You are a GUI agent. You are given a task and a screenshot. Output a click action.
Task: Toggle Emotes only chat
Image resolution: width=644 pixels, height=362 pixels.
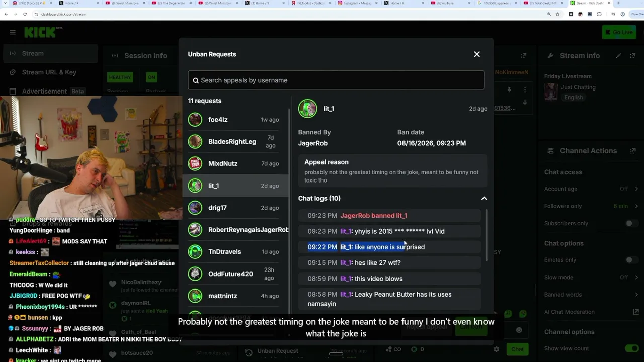tap(631, 260)
